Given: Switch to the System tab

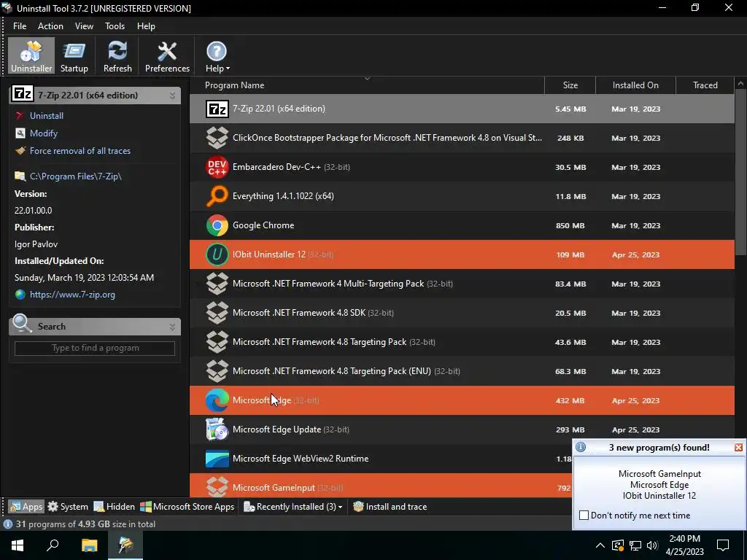Looking at the screenshot, I should (68, 507).
